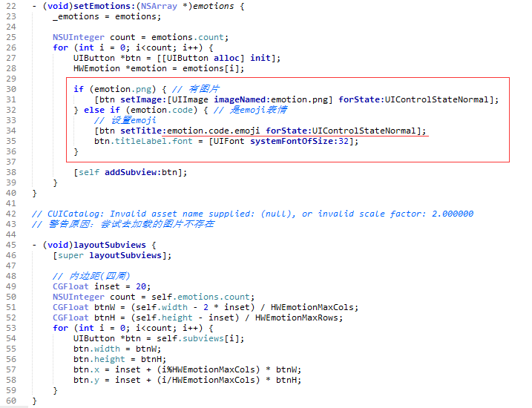Click 'HWEmotionMaxCols' on line 51

click(x=312, y=307)
